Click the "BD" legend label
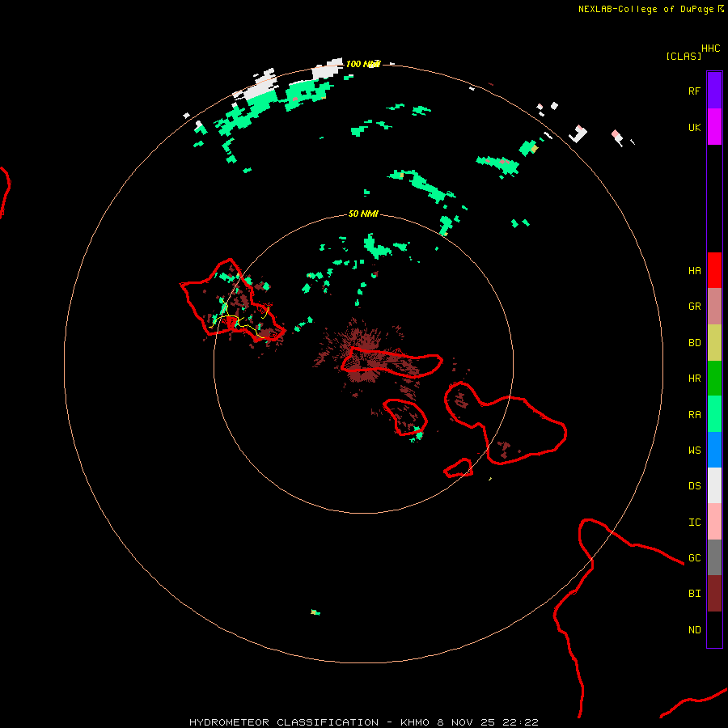Screen dimensions: 728x728 (x=694, y=343)
